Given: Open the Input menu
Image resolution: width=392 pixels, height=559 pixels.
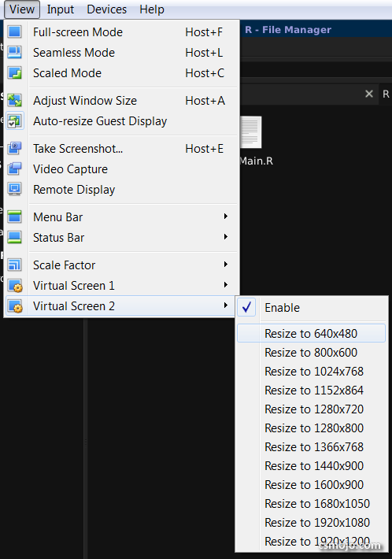Looking at the screenshot, I should [x=61, y=9].
